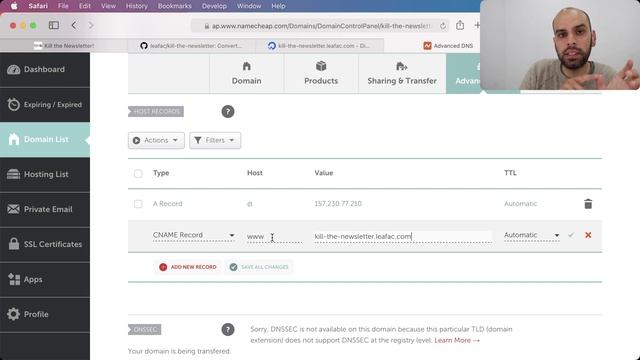Open the Safari Help menu

(x=278, y=6)
